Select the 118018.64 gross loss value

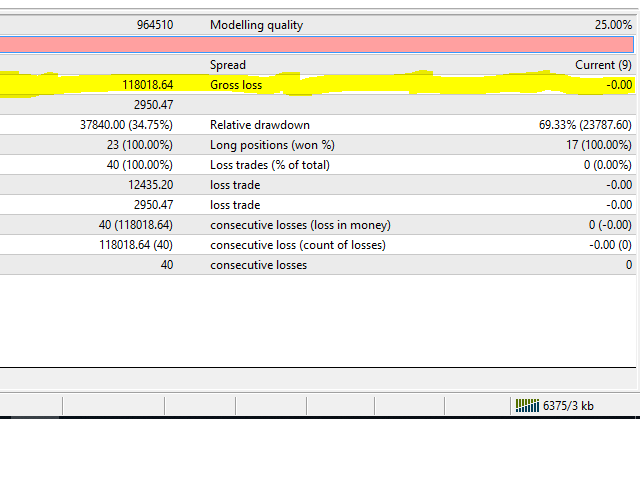147,85
